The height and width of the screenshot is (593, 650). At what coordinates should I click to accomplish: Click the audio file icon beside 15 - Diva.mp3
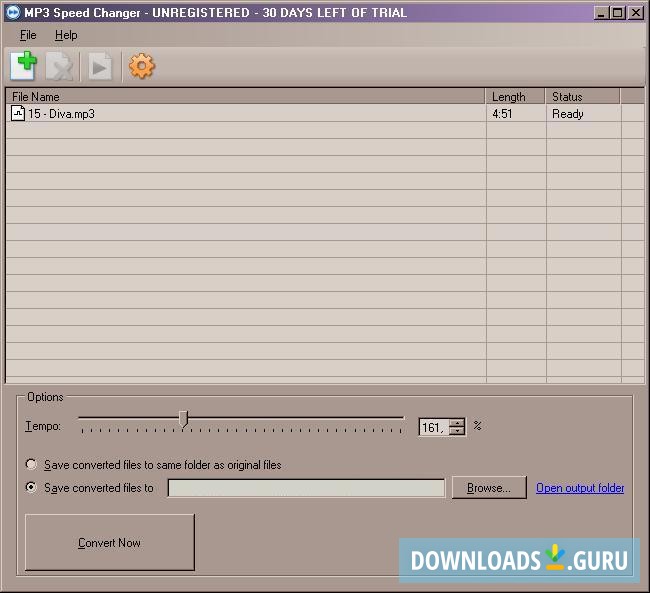tap(18, 113)
